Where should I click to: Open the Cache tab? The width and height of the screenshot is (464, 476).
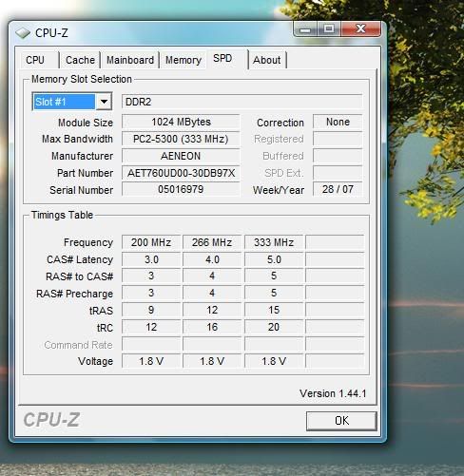(80, 60)
